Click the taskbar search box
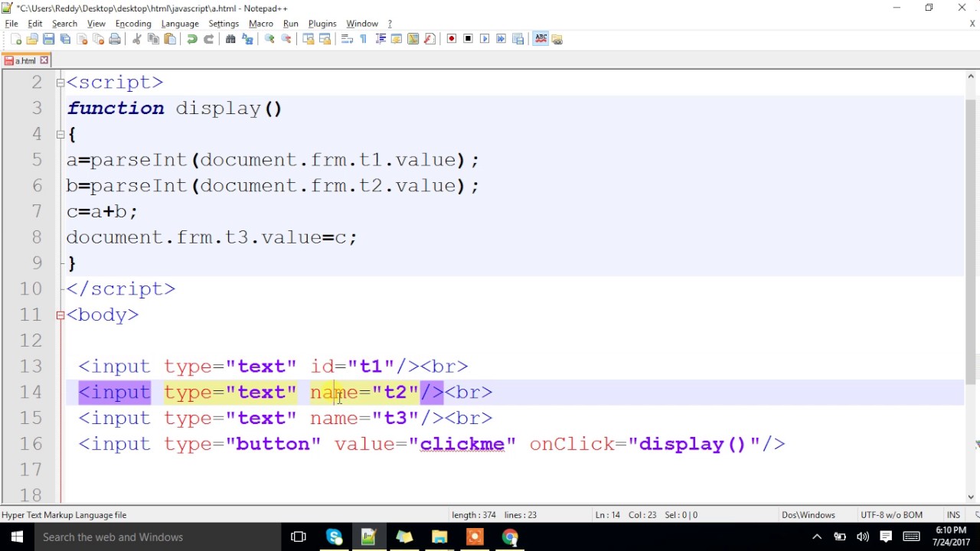Image resolution: width=980 pixels, height=551 pixels. pyautogui.click(x=158, y=537)
